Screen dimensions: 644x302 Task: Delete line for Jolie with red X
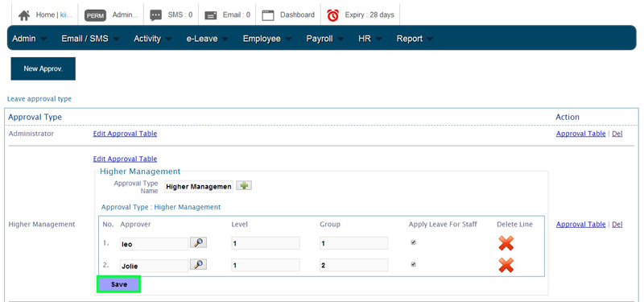point(506,266)
